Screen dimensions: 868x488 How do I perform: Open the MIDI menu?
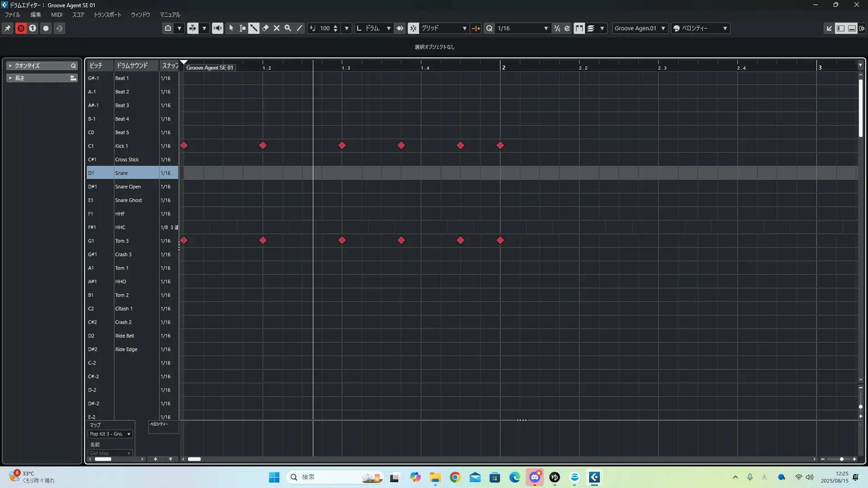[x=57, y=14]
